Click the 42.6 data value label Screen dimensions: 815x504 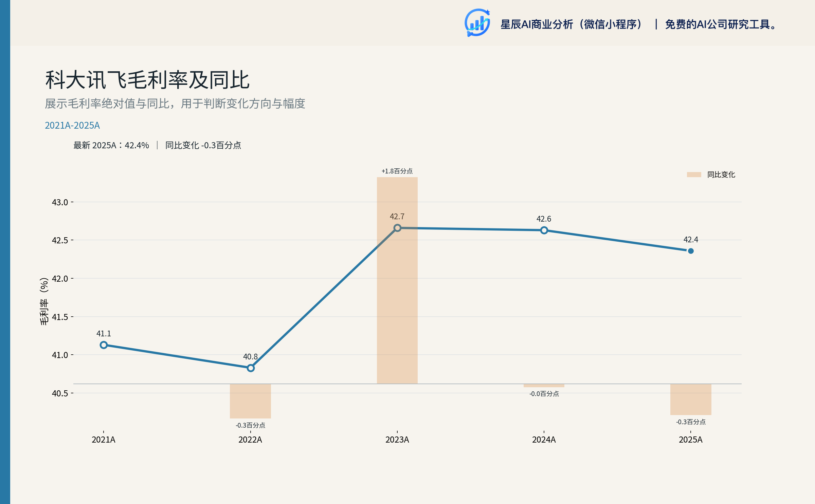click(x=544, y=219)
